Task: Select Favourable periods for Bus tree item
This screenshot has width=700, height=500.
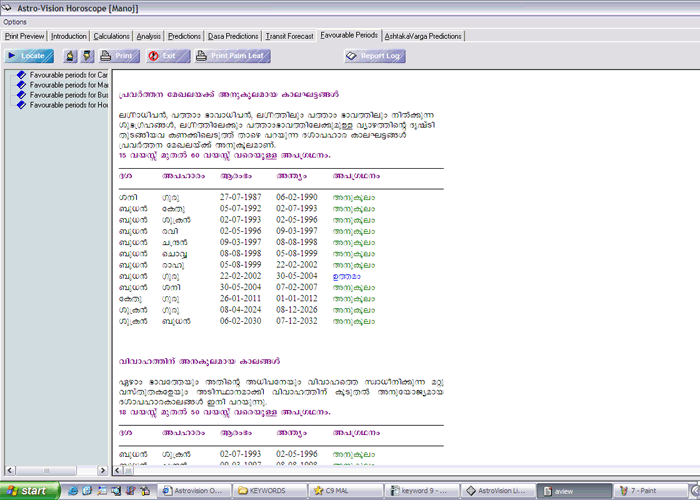Action: (x=69, y=95)
